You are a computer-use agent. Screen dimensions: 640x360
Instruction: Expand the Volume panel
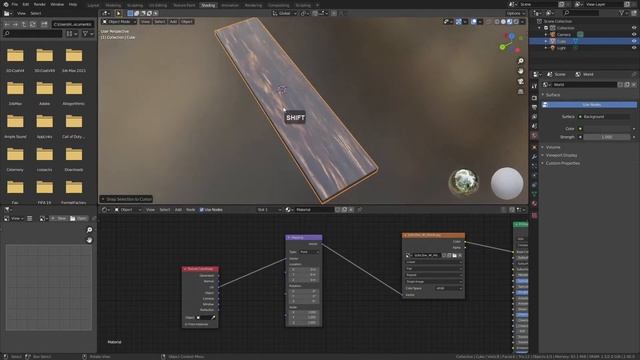click(x=553, y=147)
